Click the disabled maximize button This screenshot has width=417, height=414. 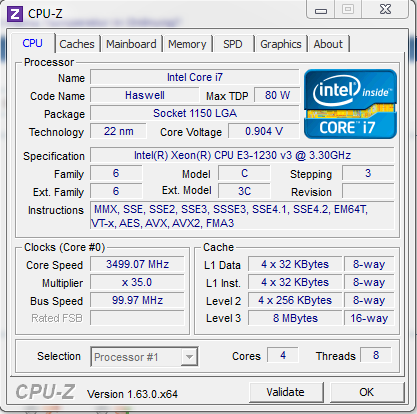tap(348, 10)
